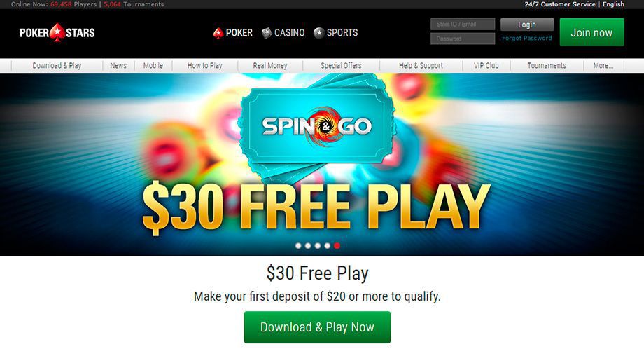644x349 pixels.
Task: Select the third carousel dot
Action: pos(318,246)
